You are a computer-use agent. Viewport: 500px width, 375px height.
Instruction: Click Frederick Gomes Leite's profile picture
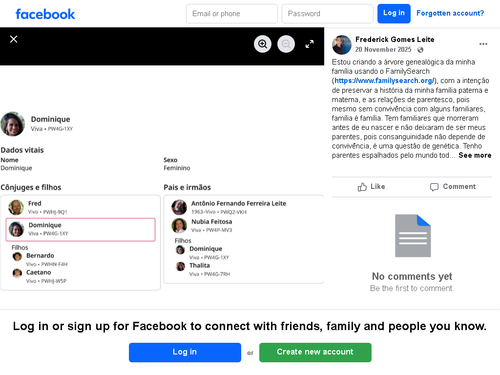(342, 45)
